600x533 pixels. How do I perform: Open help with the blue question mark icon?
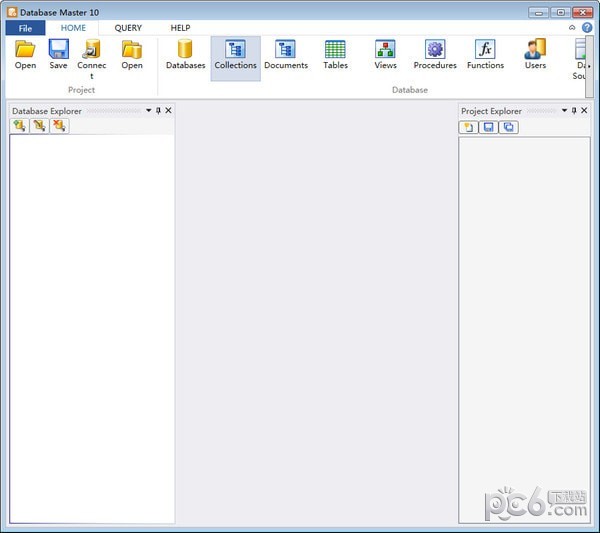click(587, 28)
